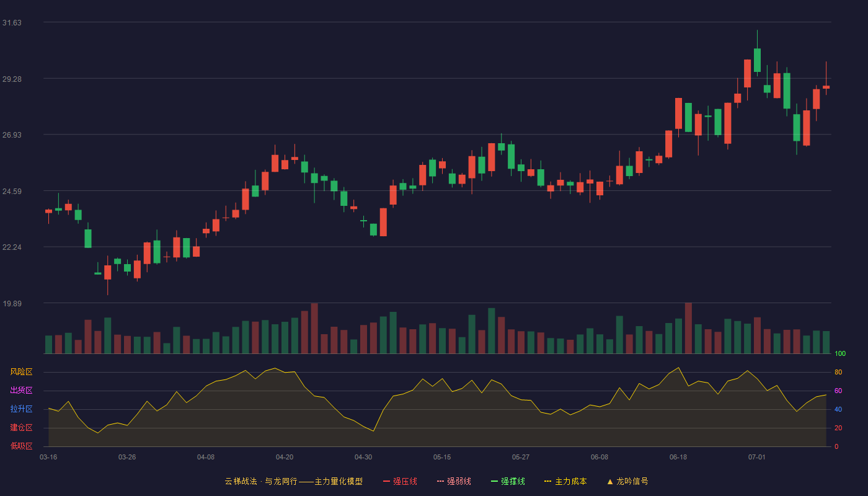This screenshot has height=496, width=868.
Task: Select the 26.93 price axis label
Action: [12, 135]
